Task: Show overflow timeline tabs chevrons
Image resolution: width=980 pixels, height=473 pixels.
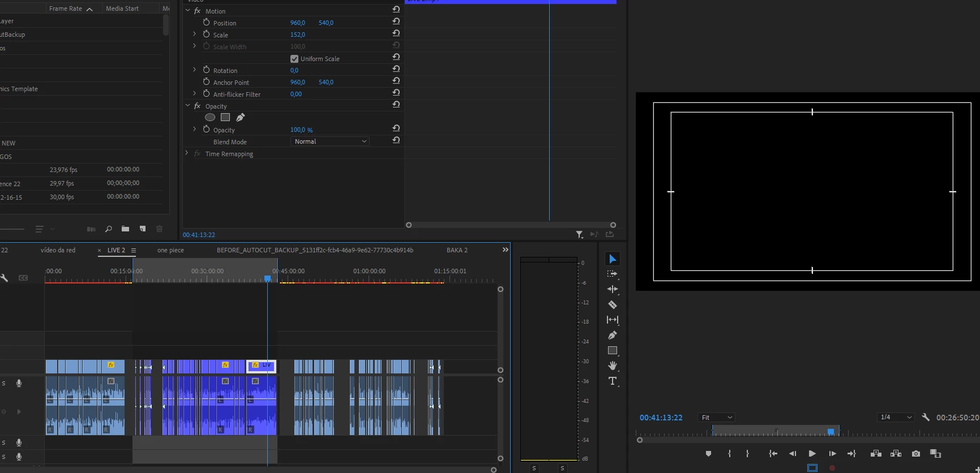Action: [505, 250]
